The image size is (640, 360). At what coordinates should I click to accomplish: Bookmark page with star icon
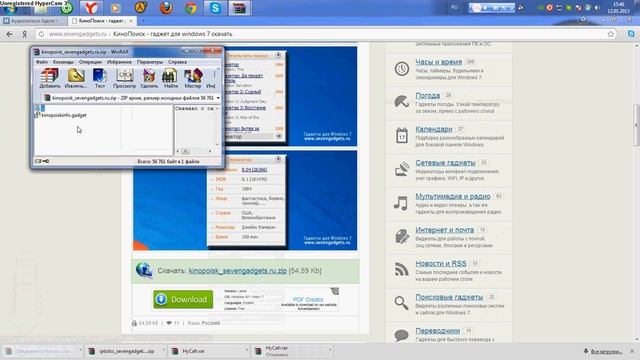611,34
